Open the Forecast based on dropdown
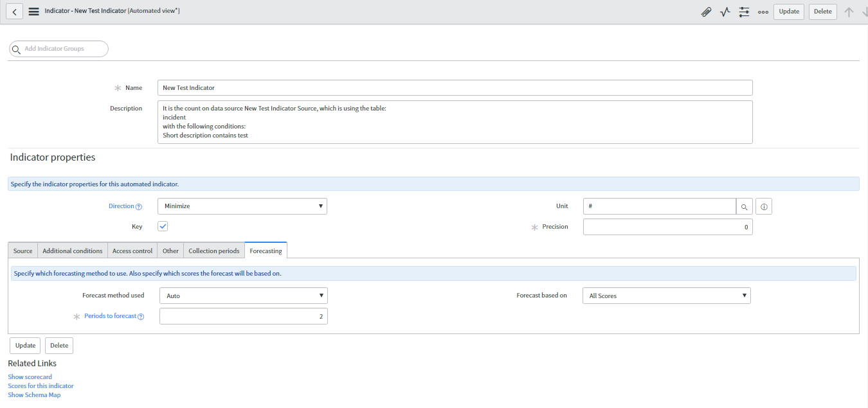868x408 pixels. (x=667, y=296)
